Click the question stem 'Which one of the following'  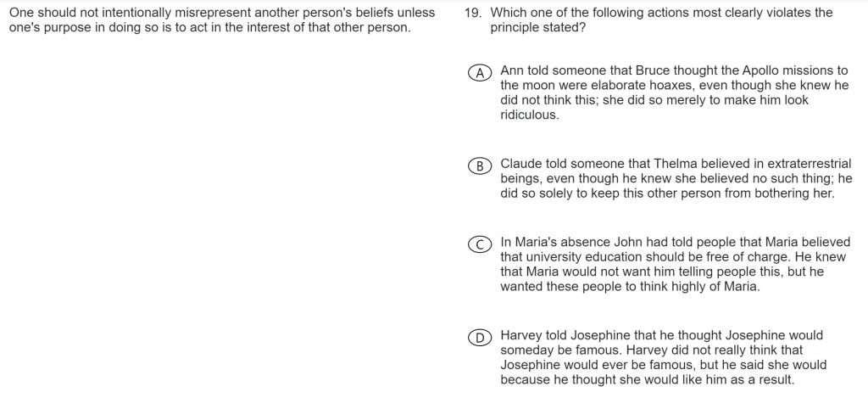pyautogui.click(x=661, y=20)
